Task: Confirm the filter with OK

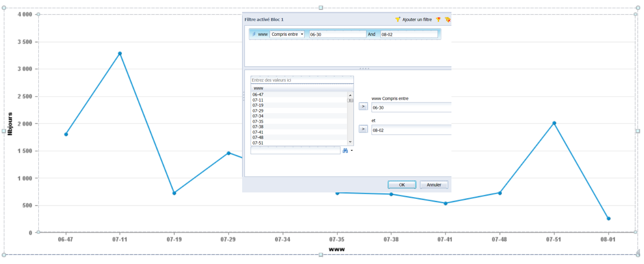Action: (x=402, y=185)
